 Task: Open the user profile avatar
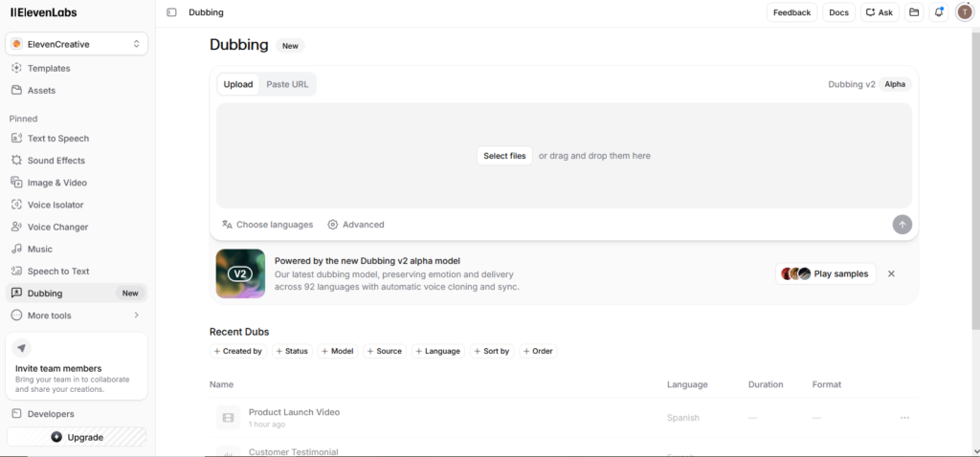tap(965, 12)
